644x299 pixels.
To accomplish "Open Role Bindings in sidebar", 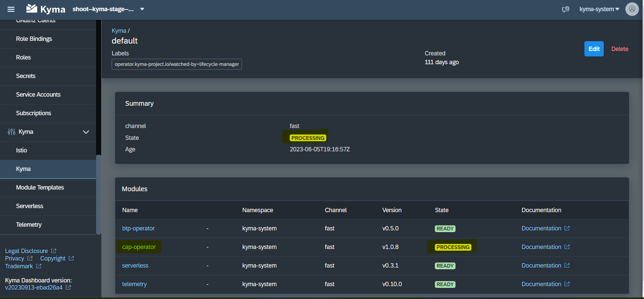I will click(48, 39).
